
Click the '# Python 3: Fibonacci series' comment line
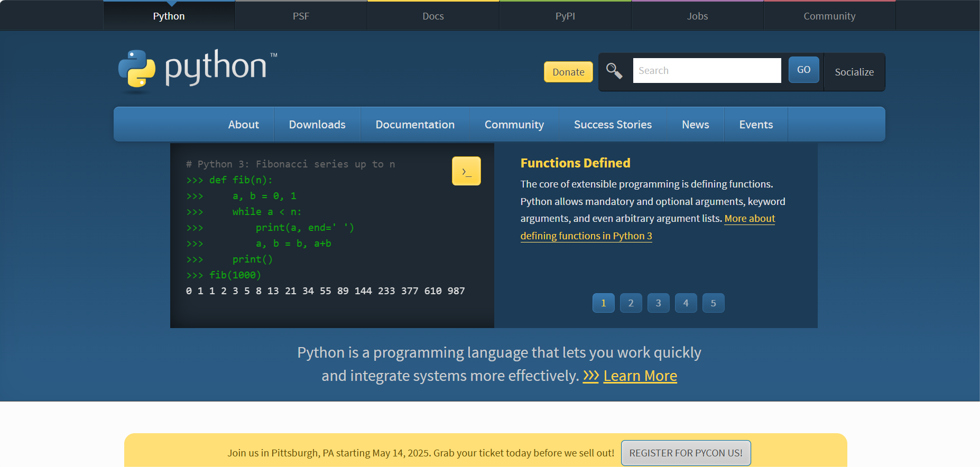(x=291, y=164)
